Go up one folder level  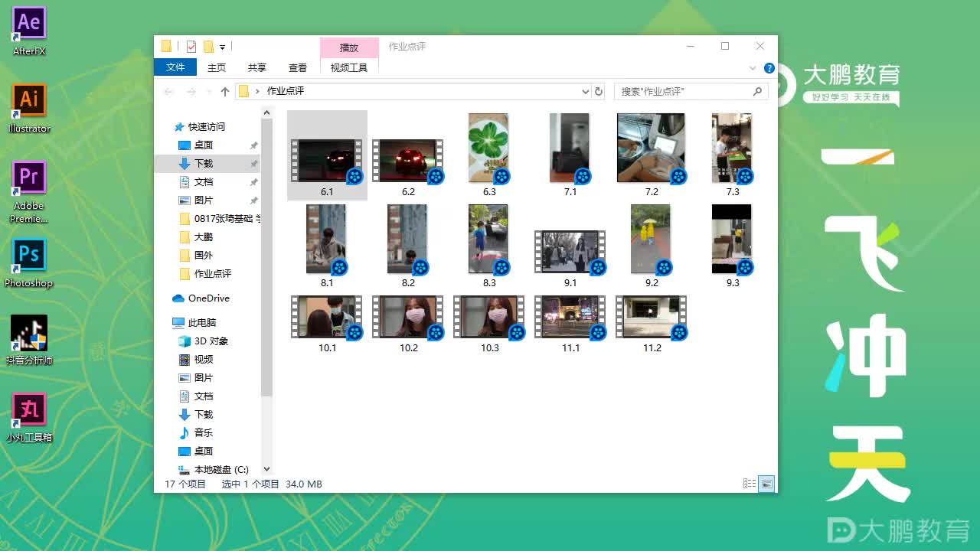(x=225, y=91)
